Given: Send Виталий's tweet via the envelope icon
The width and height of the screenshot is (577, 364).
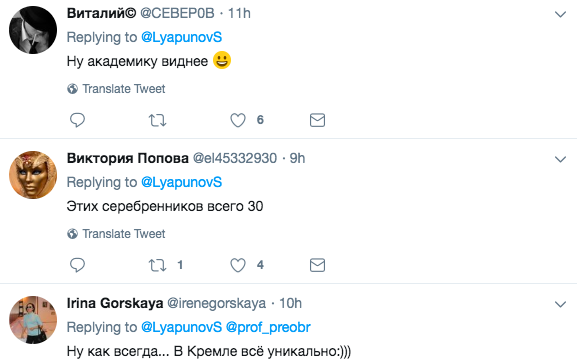Looking at the screenshot, I should coord(317,120).
